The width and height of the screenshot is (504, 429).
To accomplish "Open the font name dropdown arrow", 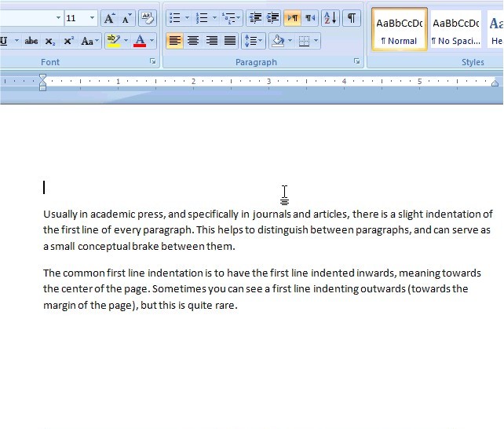I will click(58, 18).
